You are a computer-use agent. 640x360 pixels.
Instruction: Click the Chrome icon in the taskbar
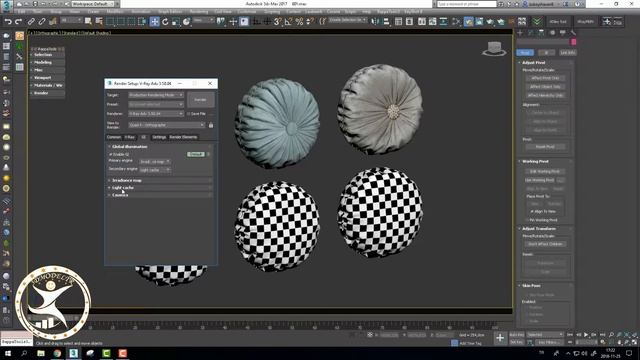57,353
